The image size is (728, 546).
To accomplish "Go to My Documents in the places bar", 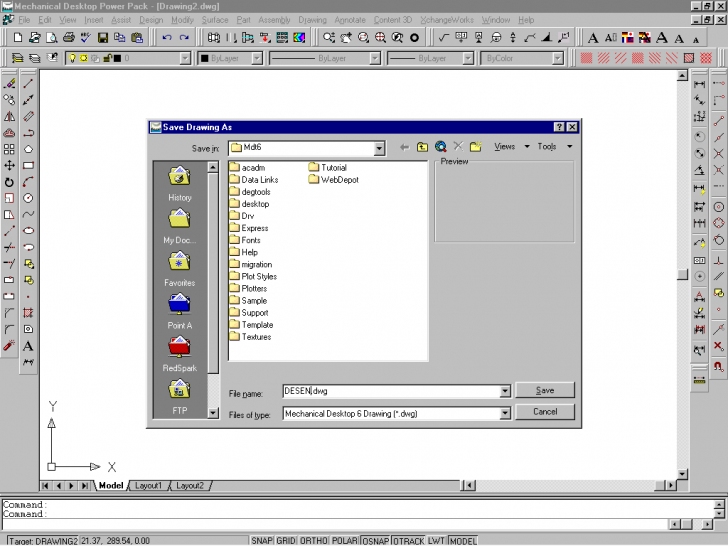I will (180, 227).
